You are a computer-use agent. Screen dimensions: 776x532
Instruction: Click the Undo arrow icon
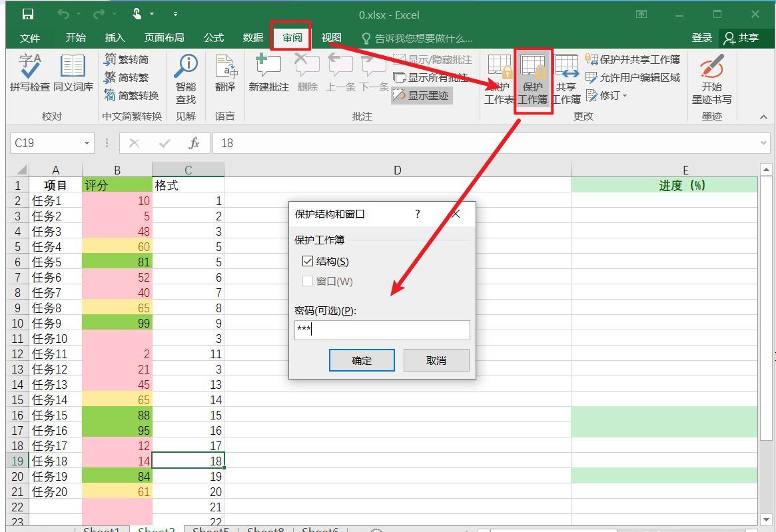pos(63,15)
